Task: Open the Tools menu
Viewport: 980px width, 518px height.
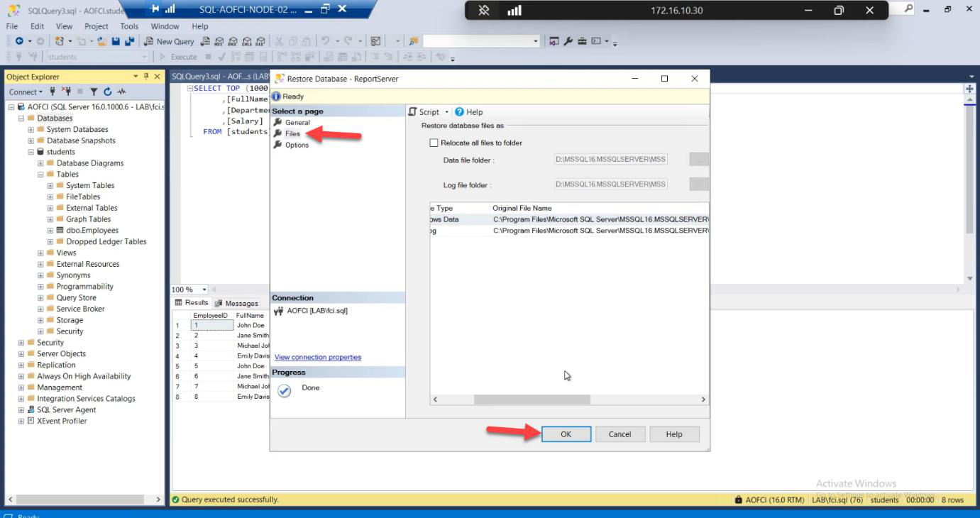Action: (x=129, y=26)
